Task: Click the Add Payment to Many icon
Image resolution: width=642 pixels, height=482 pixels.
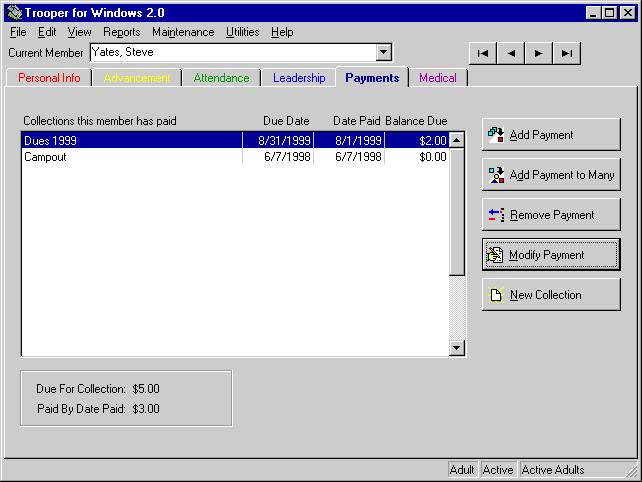Action: coord(496,175)
